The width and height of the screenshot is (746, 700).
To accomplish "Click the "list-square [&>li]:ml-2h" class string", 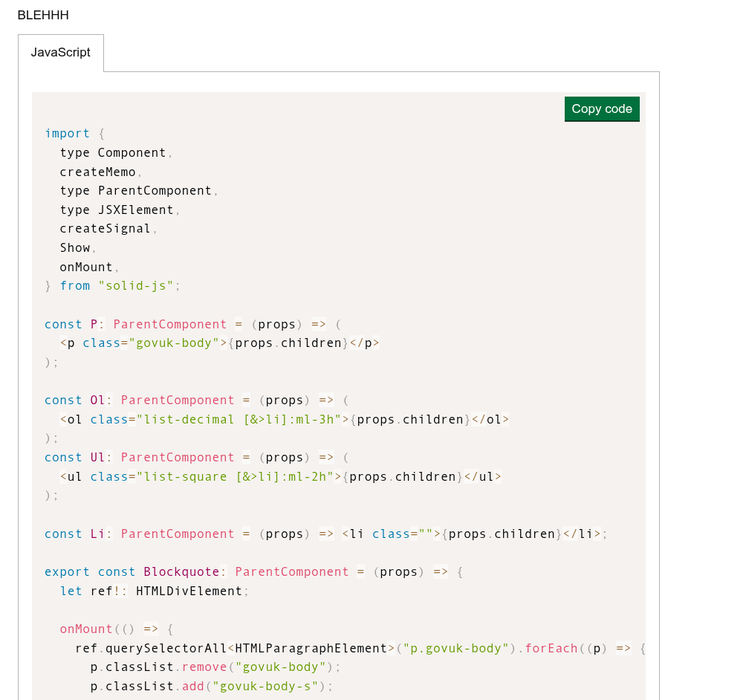I will (235, 476).
